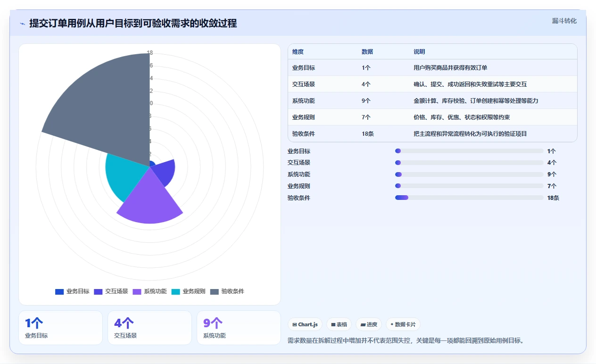Select the 业务目标 table row cell
596x364 pixels.
tap(304, 68)
